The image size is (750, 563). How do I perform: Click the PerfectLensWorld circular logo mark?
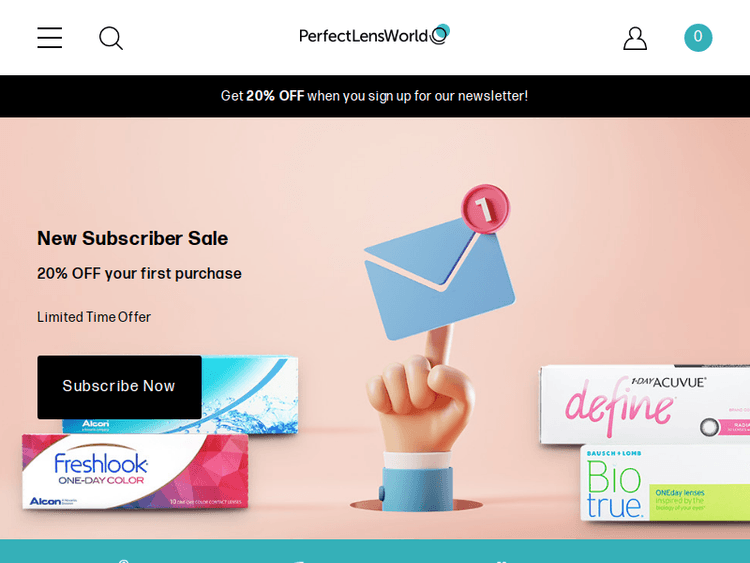pos(440,34)
